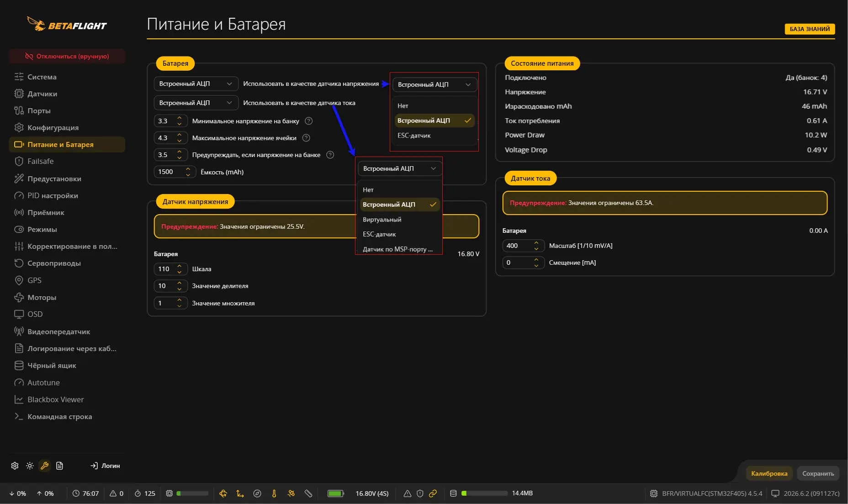Click the CPU load progress bar
The height and width of the screenshot is (504, 848).
192,493
